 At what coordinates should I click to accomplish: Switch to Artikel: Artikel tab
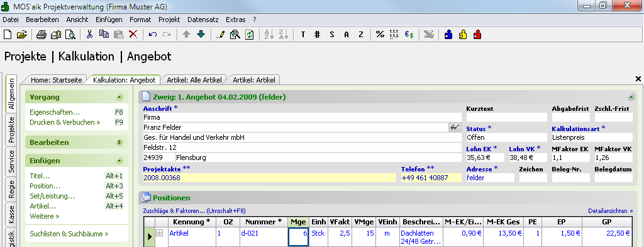click(253, 80)
